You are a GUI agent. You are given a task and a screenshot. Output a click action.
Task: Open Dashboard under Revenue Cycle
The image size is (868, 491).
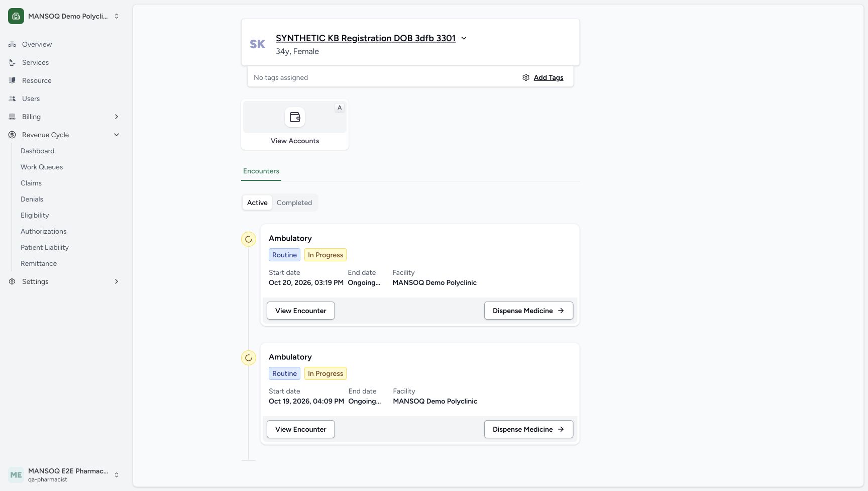[x=37, y=151]
